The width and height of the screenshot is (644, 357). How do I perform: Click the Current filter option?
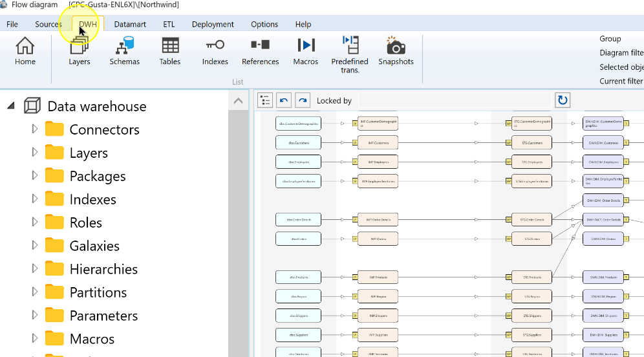click(x=621, y=81)
